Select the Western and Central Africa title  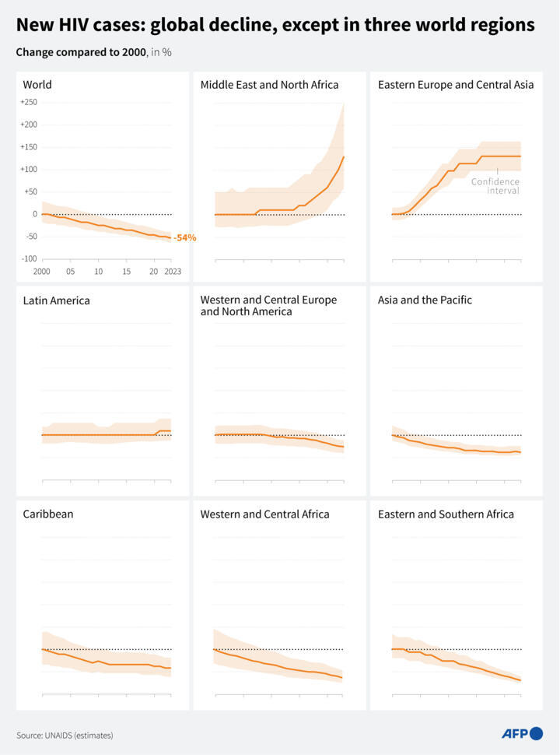264,514
